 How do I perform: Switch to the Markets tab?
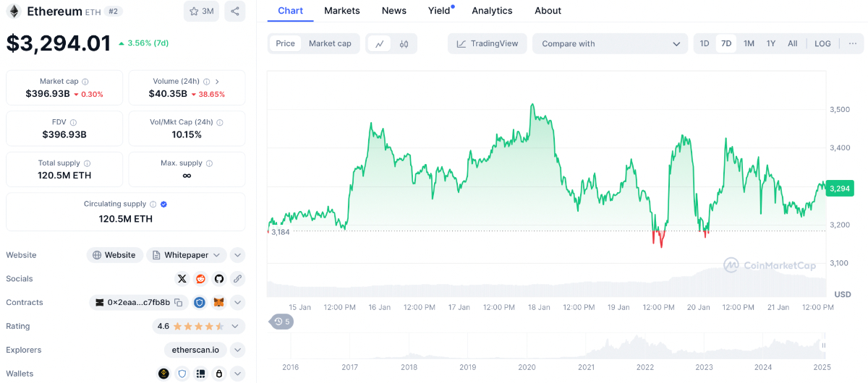coord(342,11)
